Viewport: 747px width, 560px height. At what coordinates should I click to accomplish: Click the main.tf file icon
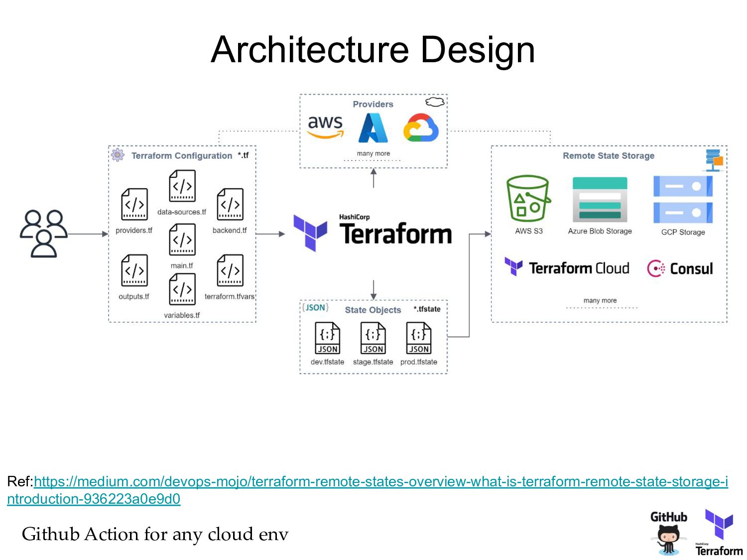(x=182, y=239)
